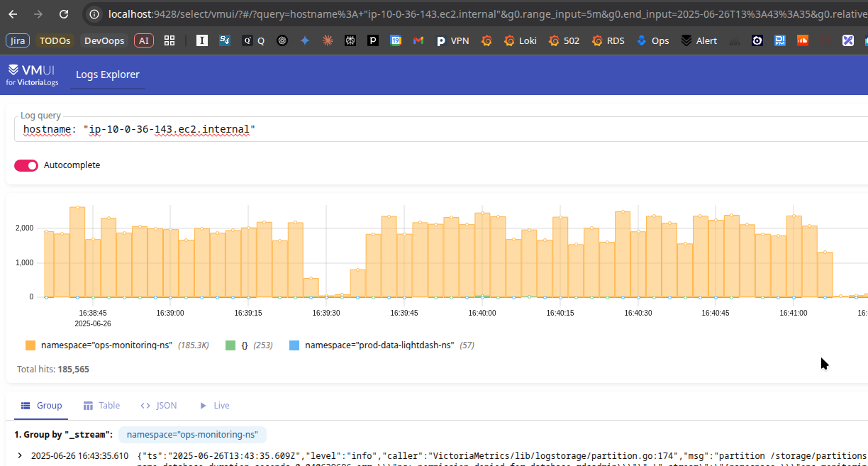Open the Ops Jira bookmark
The image size is (868, 466).
click(652, 40)
